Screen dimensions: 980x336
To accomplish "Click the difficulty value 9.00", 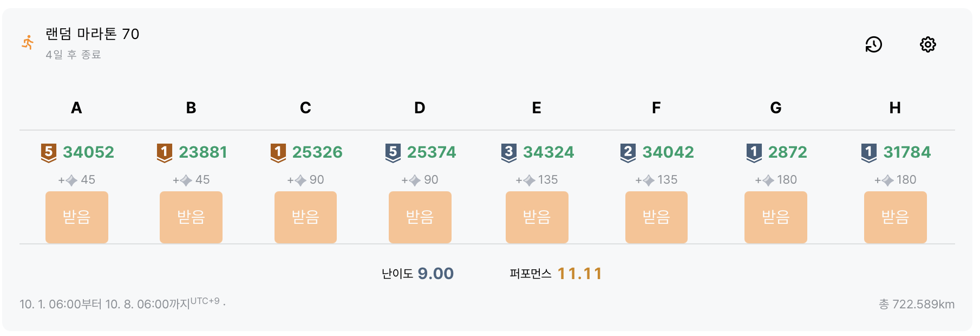I will [436, 273].
